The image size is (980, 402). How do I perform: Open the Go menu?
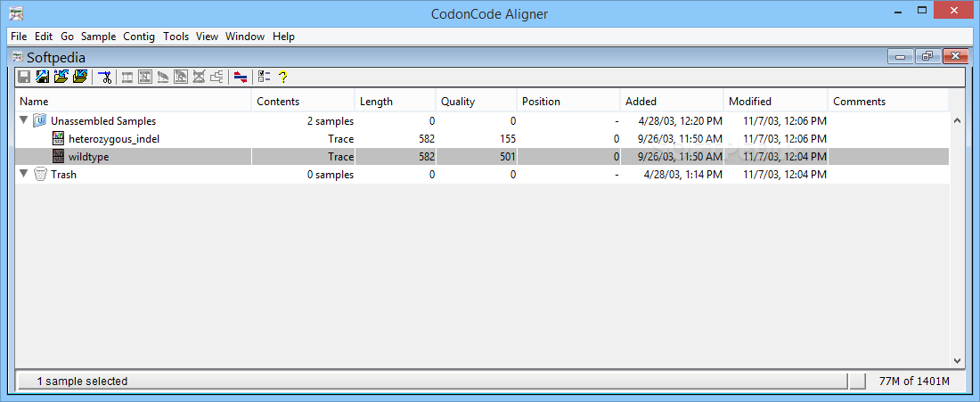tap(67, 37)
